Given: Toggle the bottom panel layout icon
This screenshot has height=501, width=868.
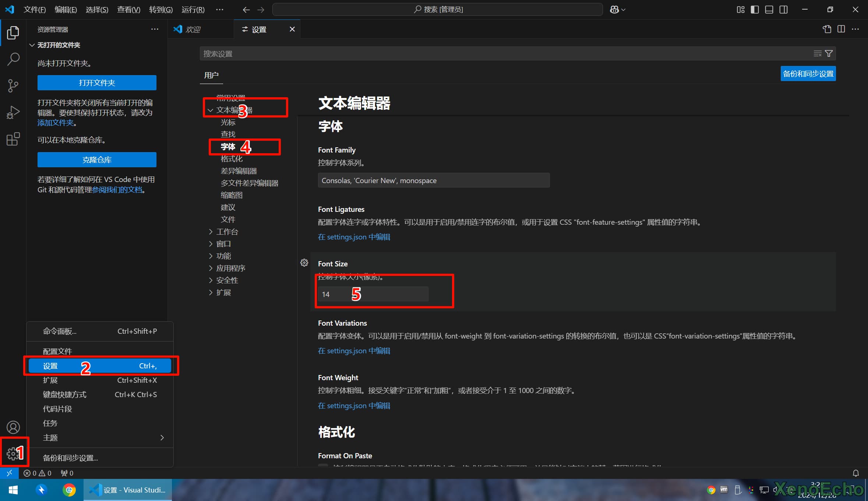Looking at the screenshot, I should pos(769,10).
